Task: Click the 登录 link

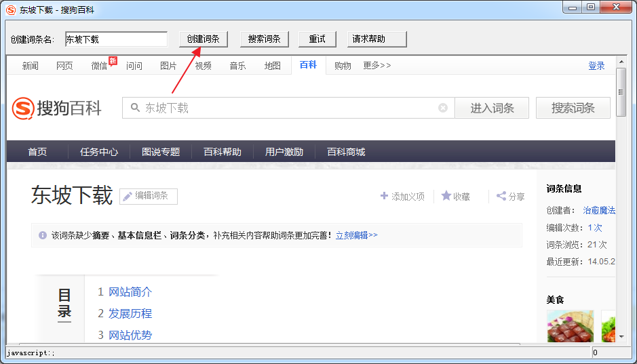Action: point(596,66)
